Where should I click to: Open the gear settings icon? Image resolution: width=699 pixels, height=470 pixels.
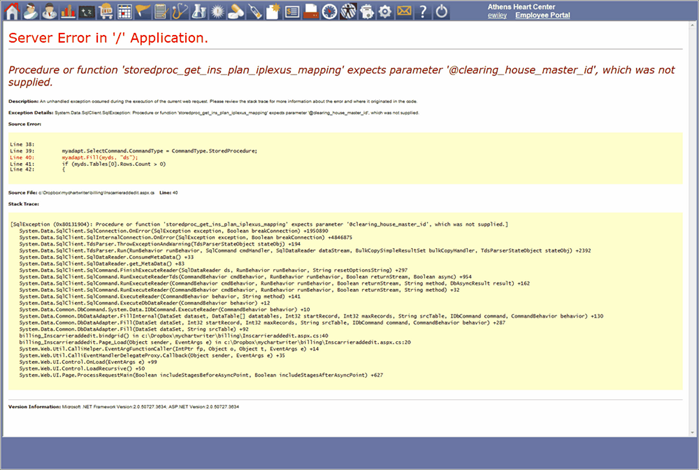385,11
